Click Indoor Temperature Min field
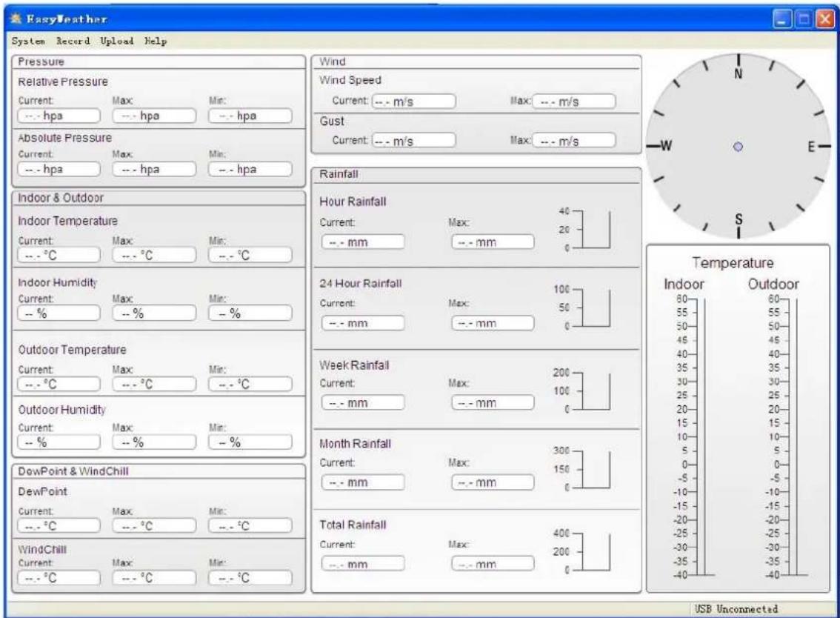This screenshot has width=840, height=618. [x=250, y=255]
